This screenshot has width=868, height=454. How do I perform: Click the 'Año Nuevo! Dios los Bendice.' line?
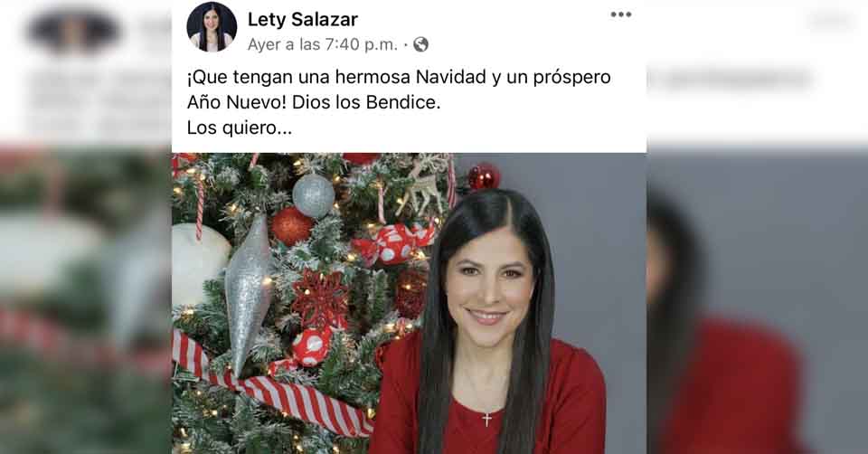pos(314,102)
